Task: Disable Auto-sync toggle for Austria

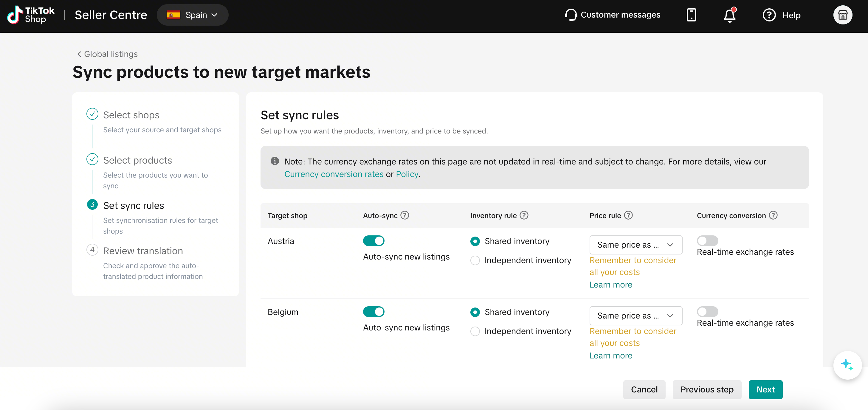Action: click(x=373, y=241)
